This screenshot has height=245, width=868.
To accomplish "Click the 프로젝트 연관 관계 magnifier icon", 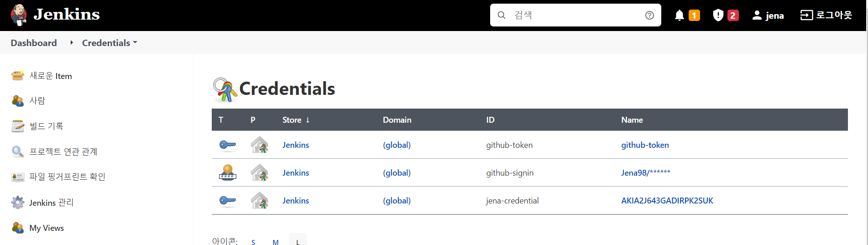I will click(x=18, y=151).
